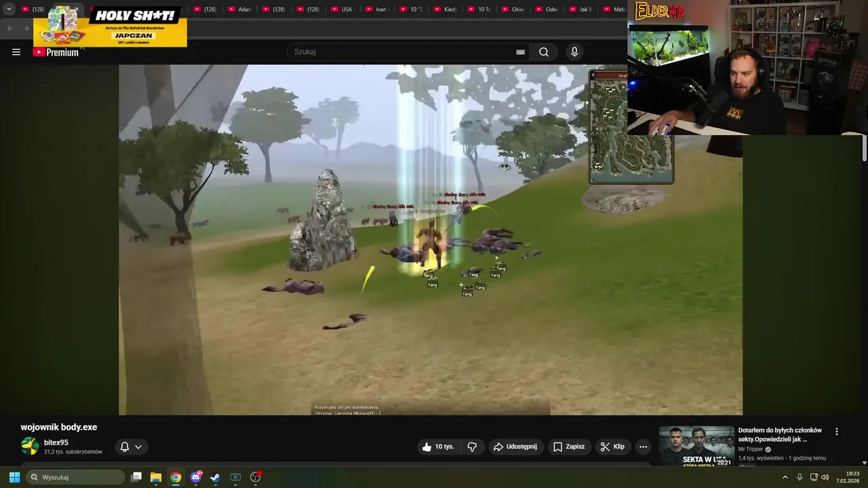Open the bitex95 channel avatar
This screenshot has height=488, width=868.
pyautogui.click(x=30, y=446)
